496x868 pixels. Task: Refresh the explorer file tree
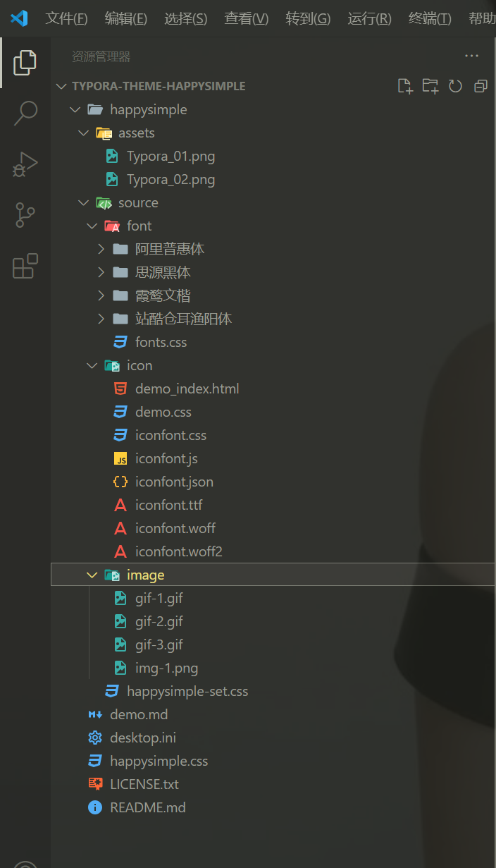pyautogui.click(x=455, y=86)
